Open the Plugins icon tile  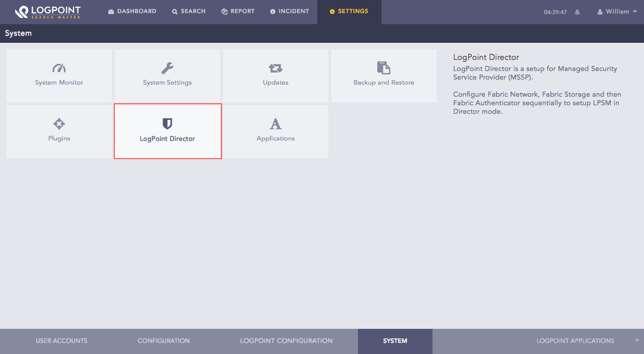tap(59, 123)
